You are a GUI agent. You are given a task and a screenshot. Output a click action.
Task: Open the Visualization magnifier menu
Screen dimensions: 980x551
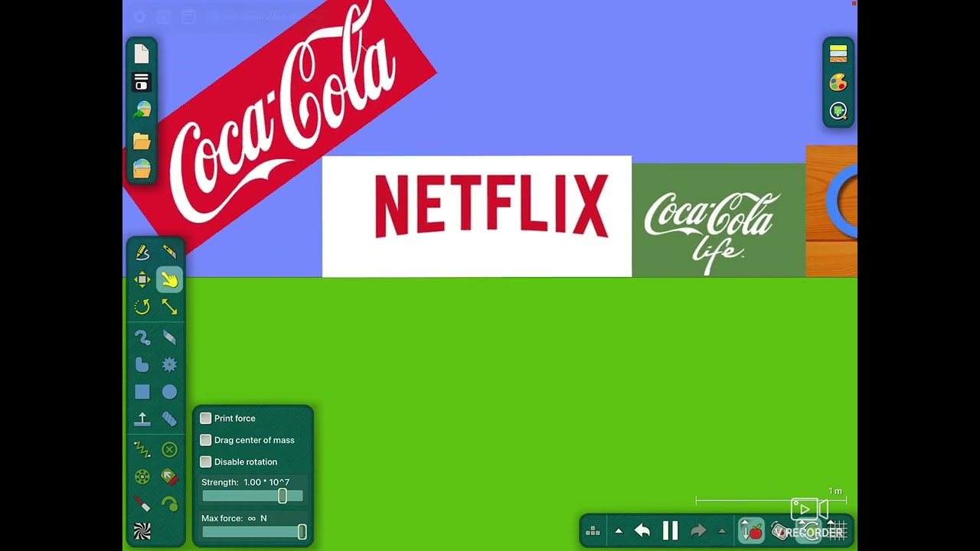pyautogui.click(x=838, y=112)
